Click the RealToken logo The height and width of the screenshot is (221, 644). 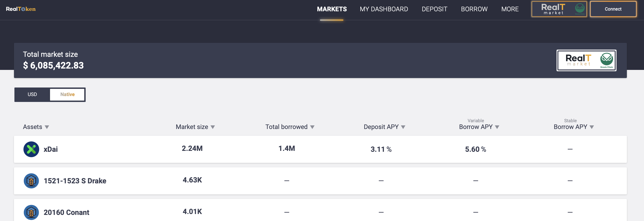point(21,9)
